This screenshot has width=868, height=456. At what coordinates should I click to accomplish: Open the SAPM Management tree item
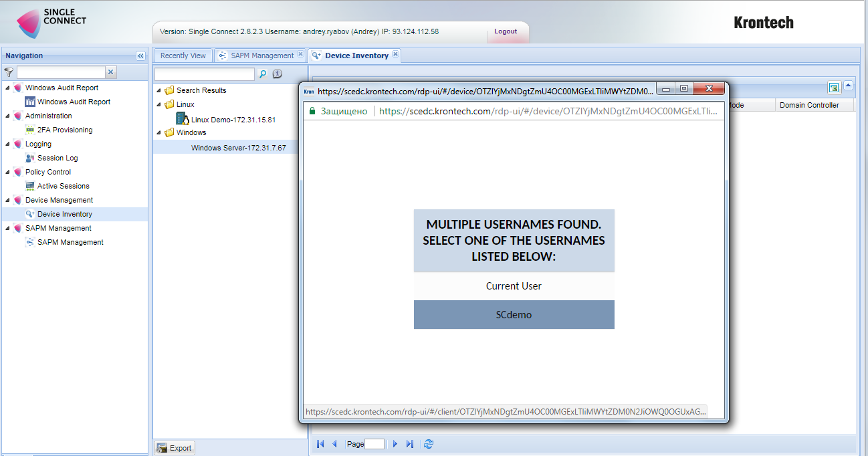tap(70, 242)
